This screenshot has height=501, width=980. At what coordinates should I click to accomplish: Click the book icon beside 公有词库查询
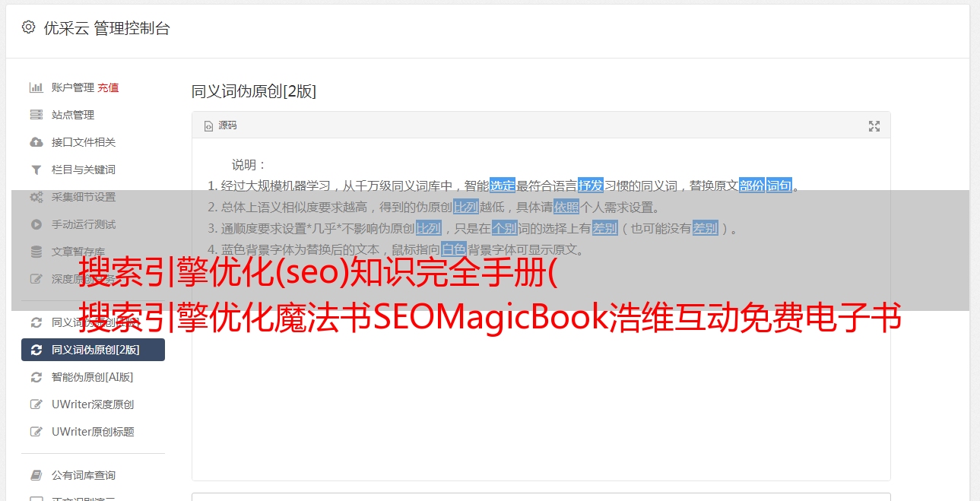point(36,475)
